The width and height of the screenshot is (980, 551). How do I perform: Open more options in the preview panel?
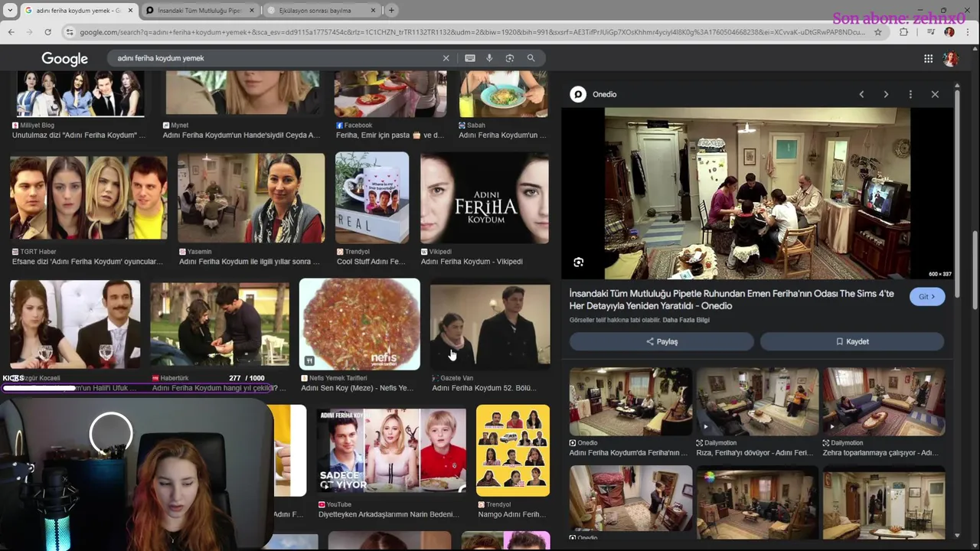point(910,94)
